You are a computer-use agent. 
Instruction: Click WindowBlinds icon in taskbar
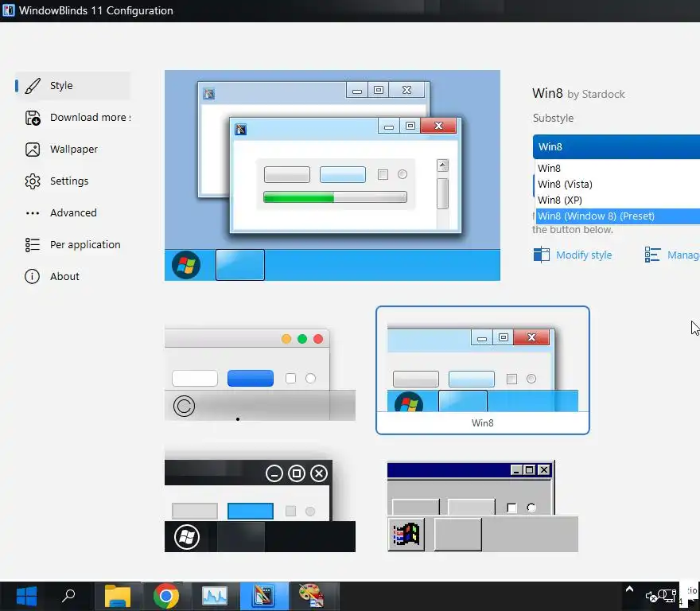click(x=264, y=596)
